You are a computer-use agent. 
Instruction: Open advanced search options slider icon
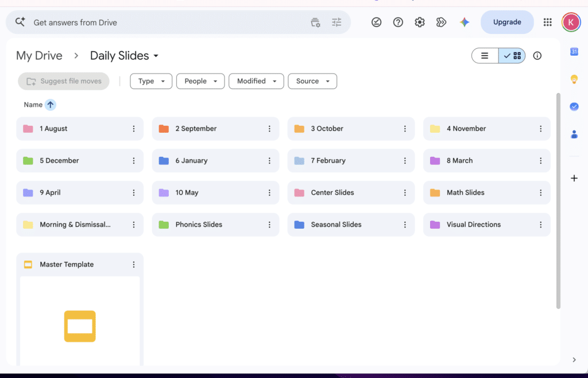336,22
